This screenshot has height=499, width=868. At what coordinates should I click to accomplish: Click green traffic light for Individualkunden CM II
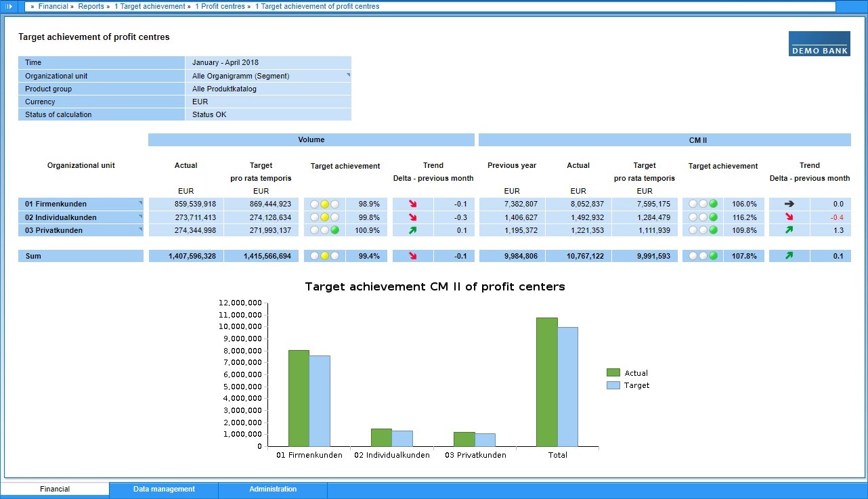click(x=713, y=217)
